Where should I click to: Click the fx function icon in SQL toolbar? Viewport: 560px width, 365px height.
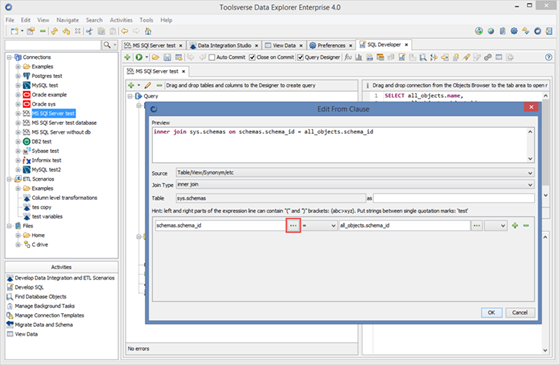click(x=348, y=57)
